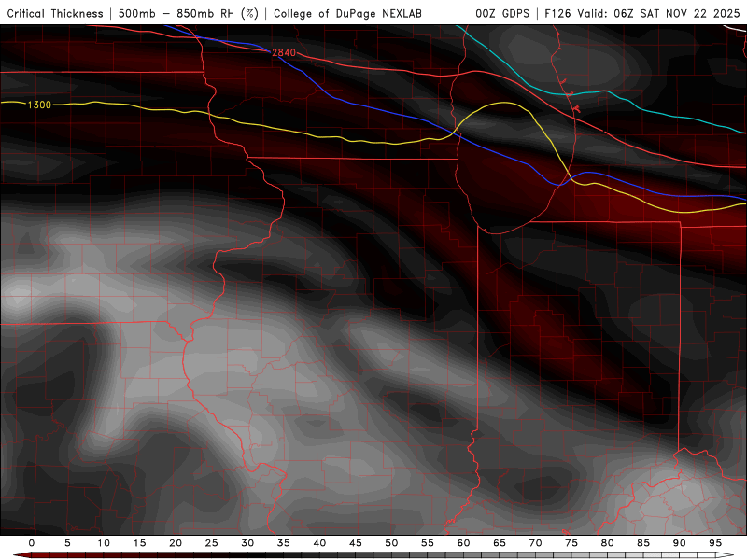Image resolution: width=747 pixels, height=560 pixels.
Task: Click the "95" color scale tick label
Action: click(715, 543)
